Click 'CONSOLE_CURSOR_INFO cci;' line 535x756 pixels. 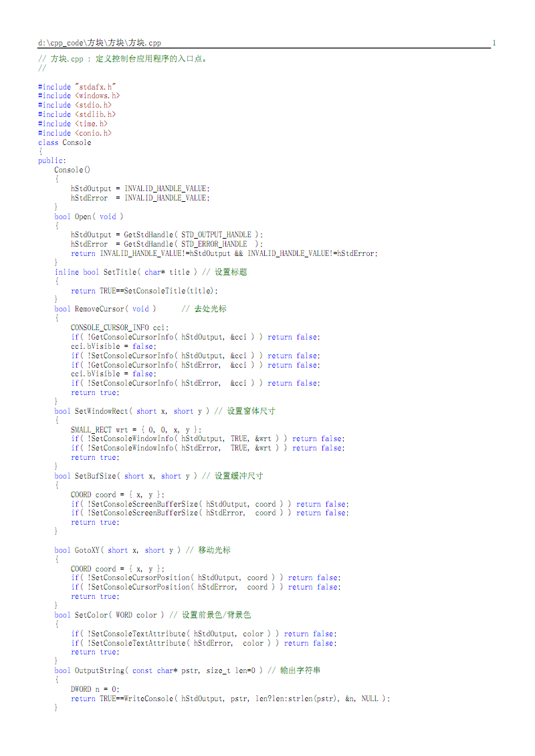(x=120, y=328)
